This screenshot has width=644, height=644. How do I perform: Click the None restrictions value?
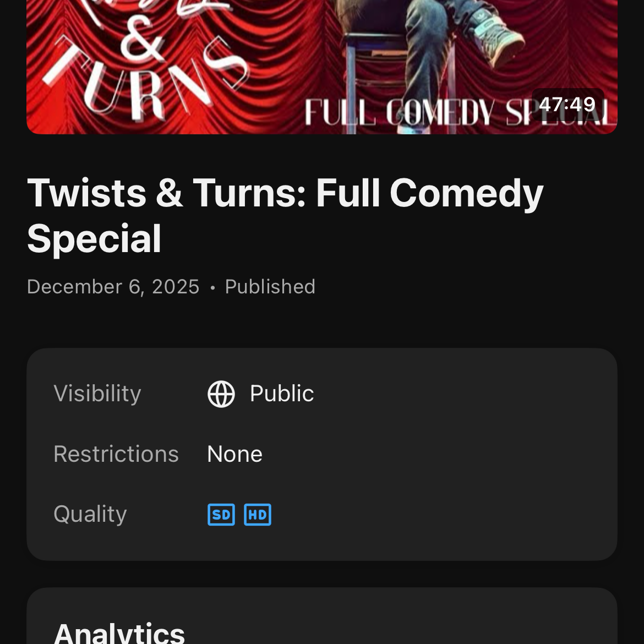(234, 454)
